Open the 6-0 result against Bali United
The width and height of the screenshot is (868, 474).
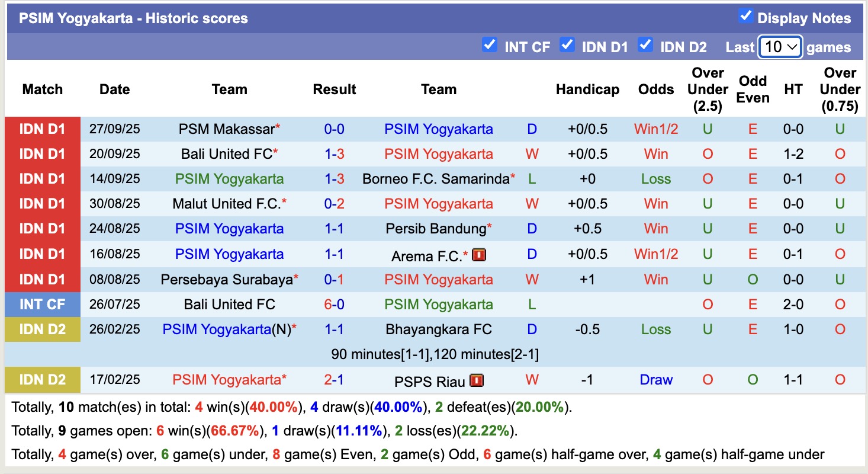pyautogui.click(x=334, y=305)
